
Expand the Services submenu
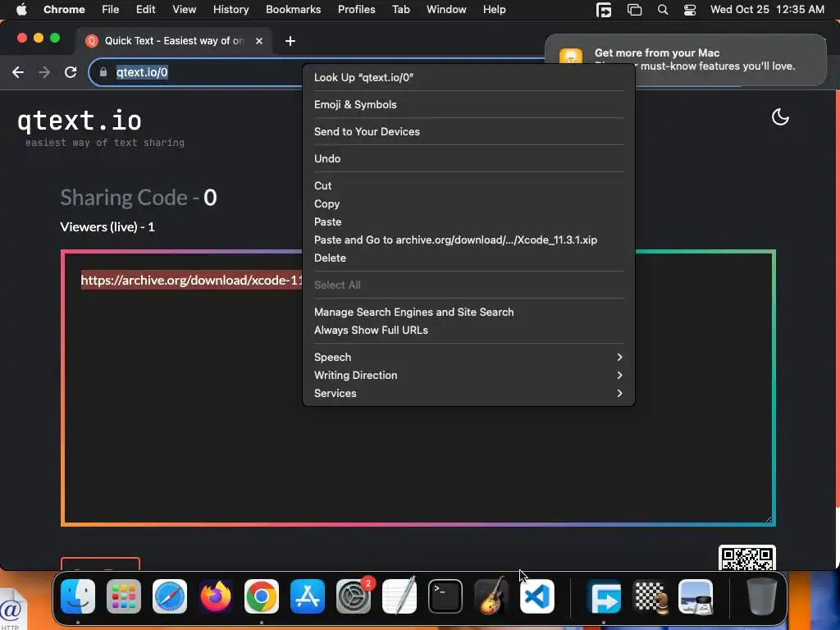468,393
